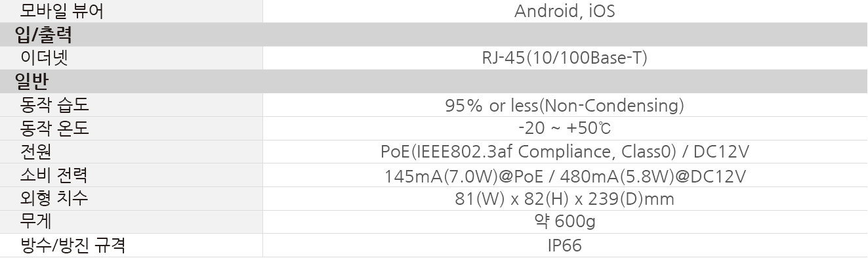Select the 동작 습도 label
This screenshot has height=258, width=868.
[54, 105]
